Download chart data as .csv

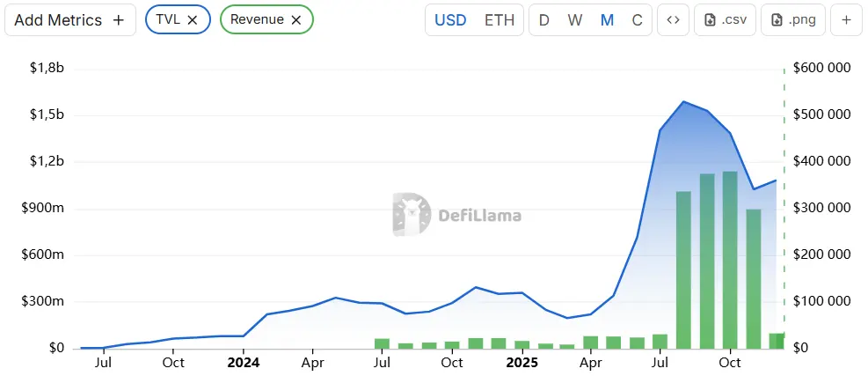[x=726, y=20]
